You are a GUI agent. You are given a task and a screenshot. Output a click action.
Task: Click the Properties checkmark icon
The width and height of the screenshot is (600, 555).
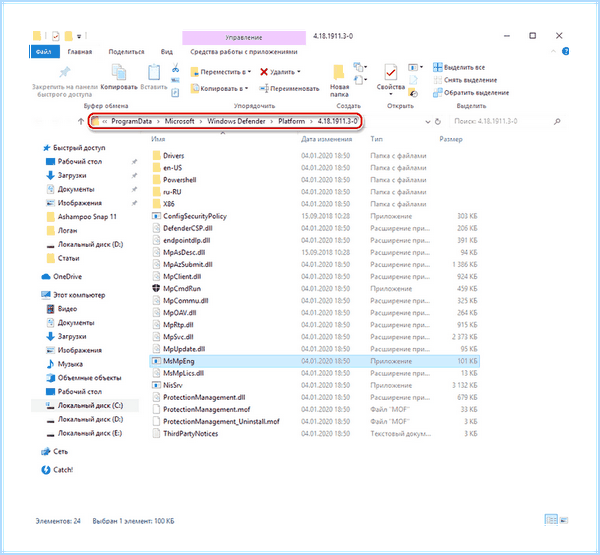(x=390, y=72)
